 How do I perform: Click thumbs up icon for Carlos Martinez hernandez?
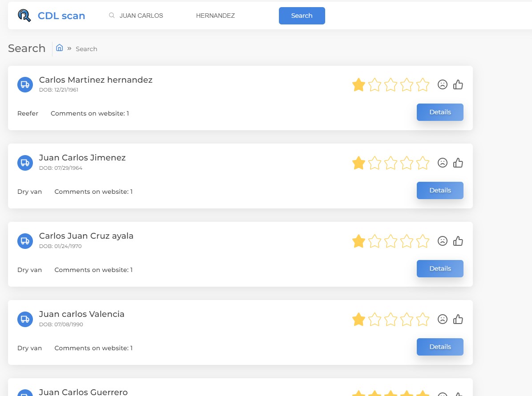click(458, 84)
